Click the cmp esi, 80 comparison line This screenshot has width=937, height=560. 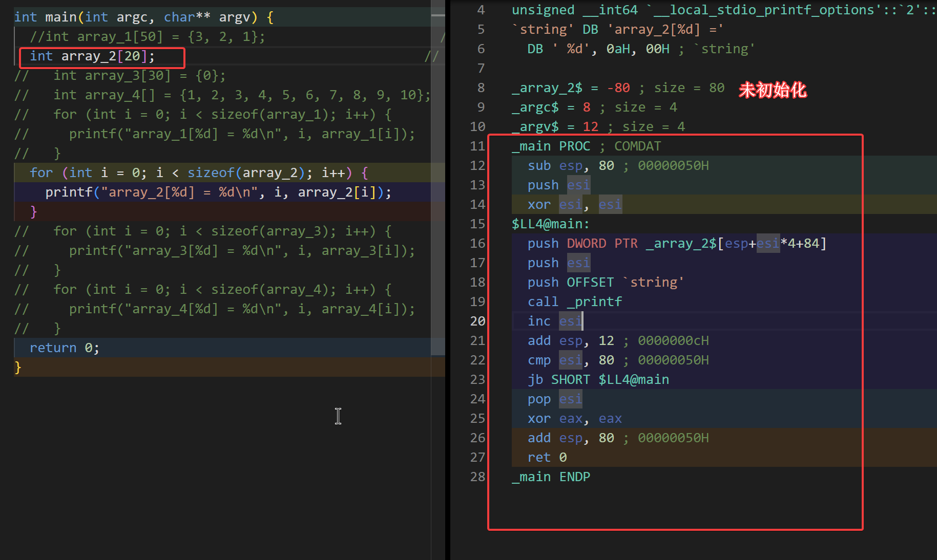[571, 360]
